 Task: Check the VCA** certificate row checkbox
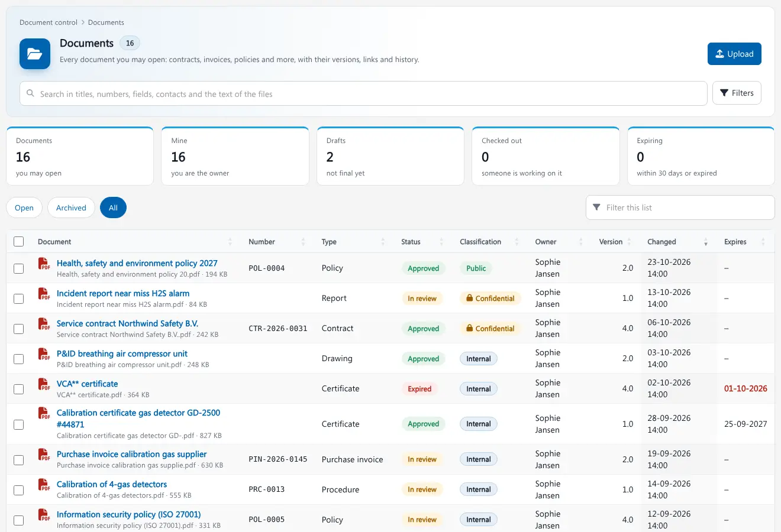click(19, 389)
